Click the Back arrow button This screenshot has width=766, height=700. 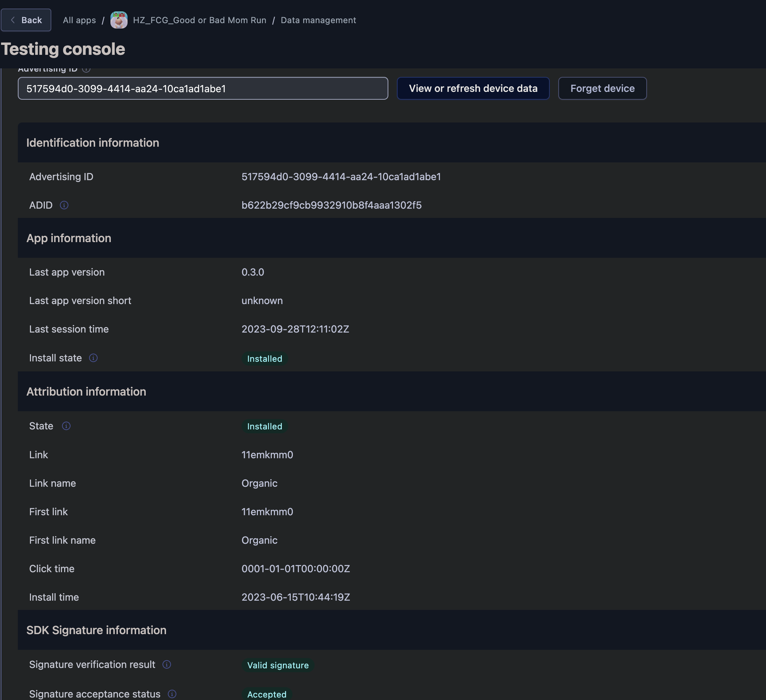pos(26,20)
